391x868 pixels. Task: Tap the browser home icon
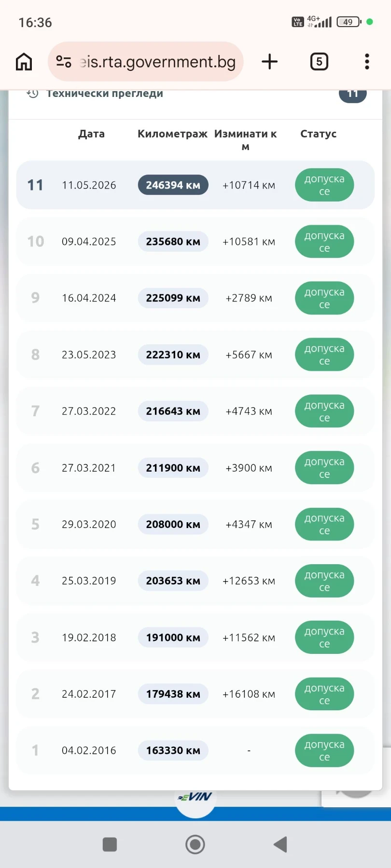coord(24,62)
